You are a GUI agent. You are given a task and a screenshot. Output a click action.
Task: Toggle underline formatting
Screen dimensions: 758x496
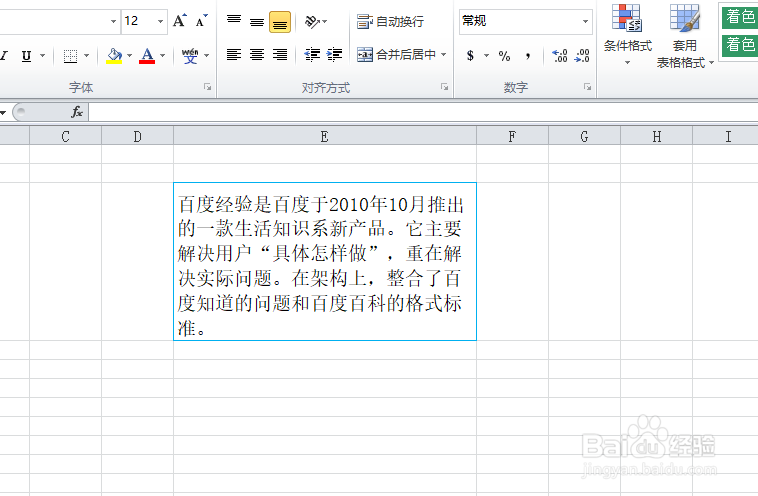pyautogui.click(x=27, y=56)
